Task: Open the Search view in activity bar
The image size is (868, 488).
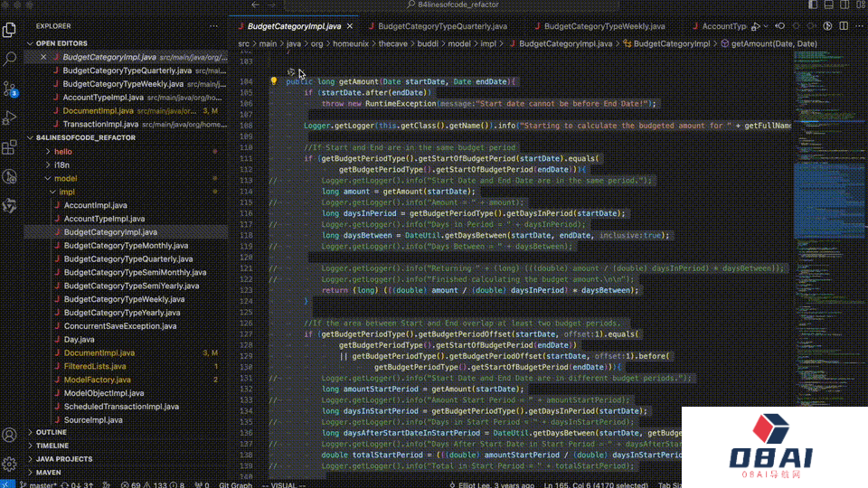Action: coord(10,60)
